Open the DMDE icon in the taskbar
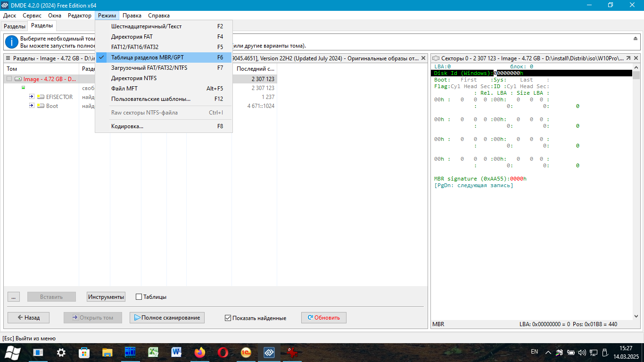 [269, 352]
